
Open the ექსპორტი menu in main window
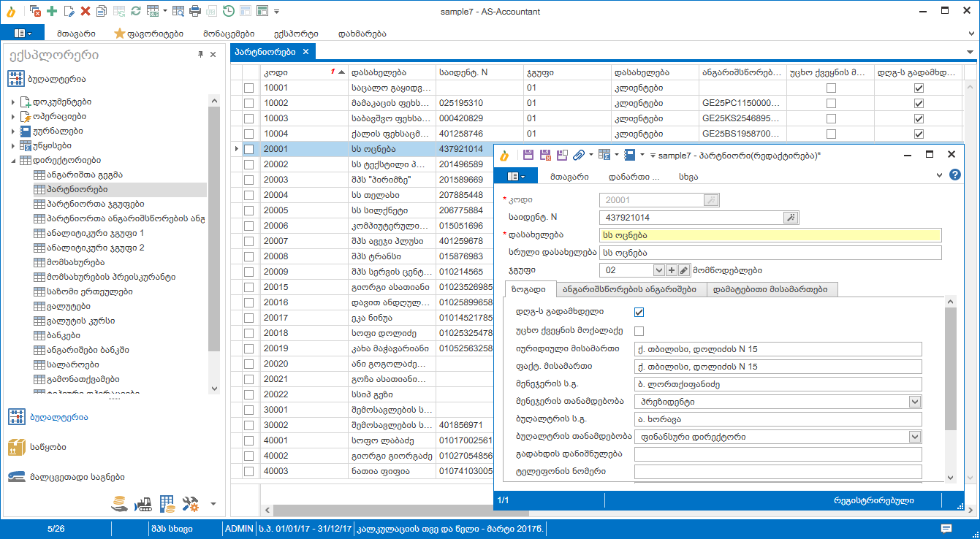pyautogui.click(x=296, y=33)
